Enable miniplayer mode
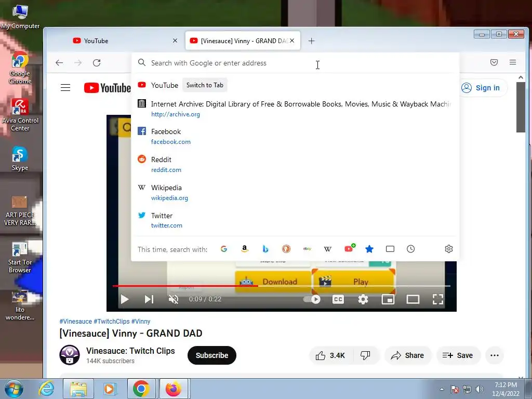532x399 pixels. click(x=388, y=299)
